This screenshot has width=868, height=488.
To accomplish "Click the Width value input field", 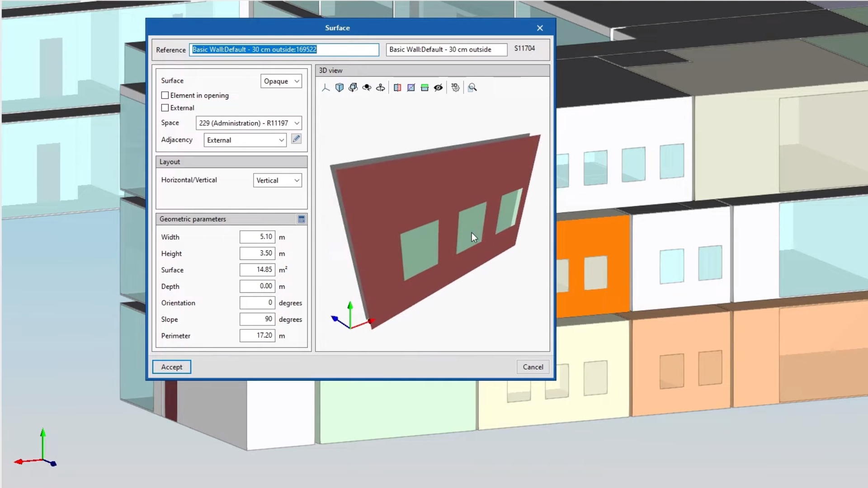I will point(257,237).
